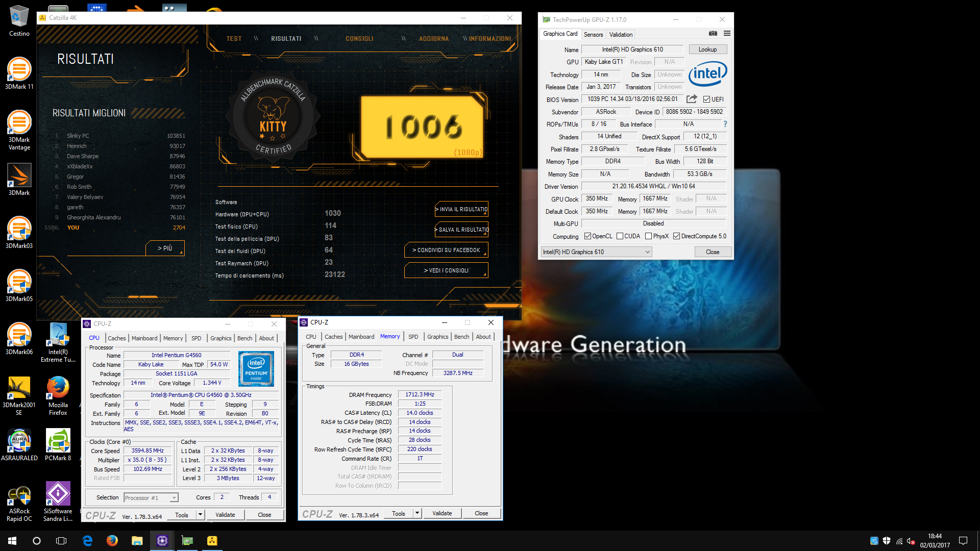Image resolution: width=980 pixels, height=551 pixels.
Task: Open the SiSoftware Sandra Lite desktop icon
Action: click(58, 502)
